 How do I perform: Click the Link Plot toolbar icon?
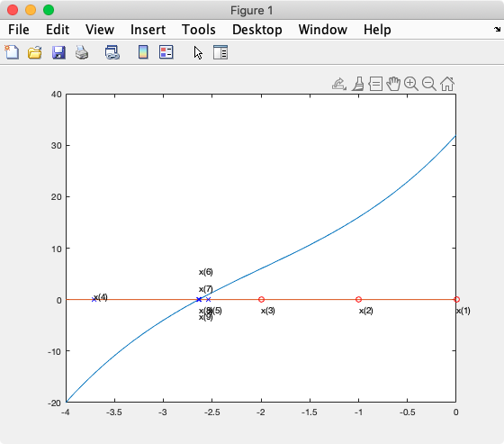pyautogui.click(x=112, y=52)
